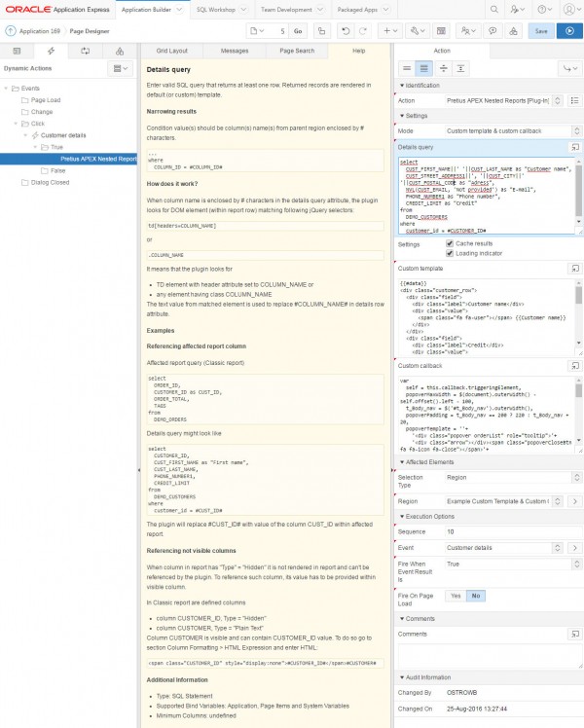Show common properties in property editor
This screenshot has width=584, height=728.
[x=407, y=69]
